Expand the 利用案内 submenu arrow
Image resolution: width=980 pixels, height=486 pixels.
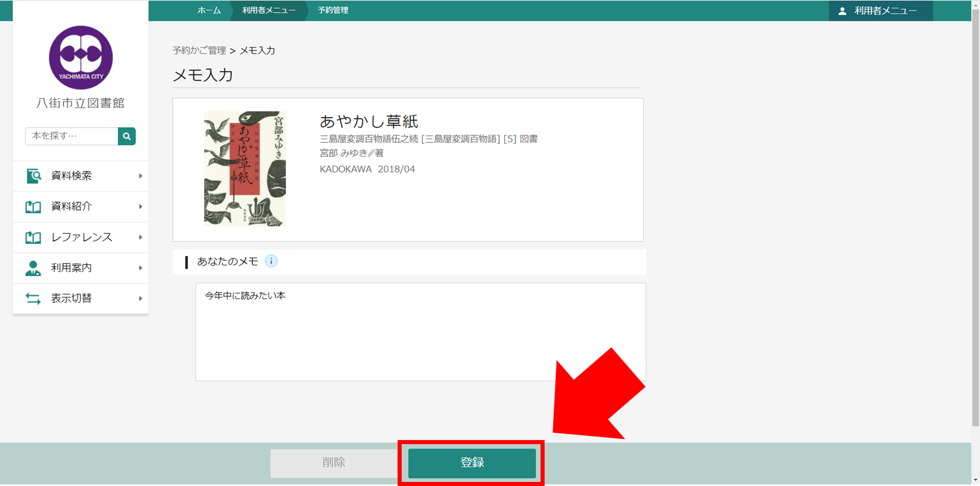140,268
